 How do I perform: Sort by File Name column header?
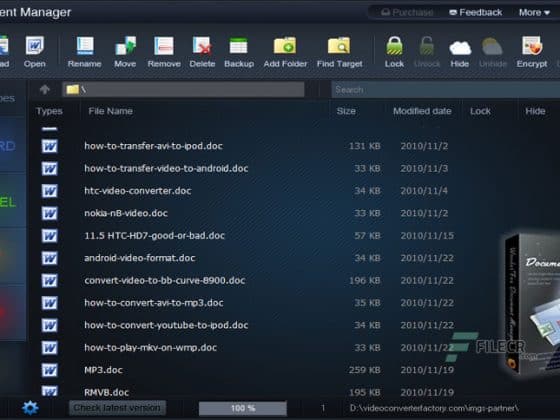110,111
